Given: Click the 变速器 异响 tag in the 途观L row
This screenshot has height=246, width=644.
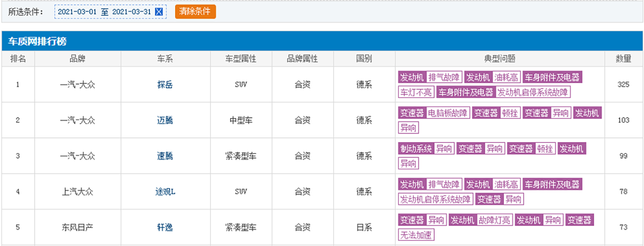Looking at the screenshot, I should click(499, 199).
